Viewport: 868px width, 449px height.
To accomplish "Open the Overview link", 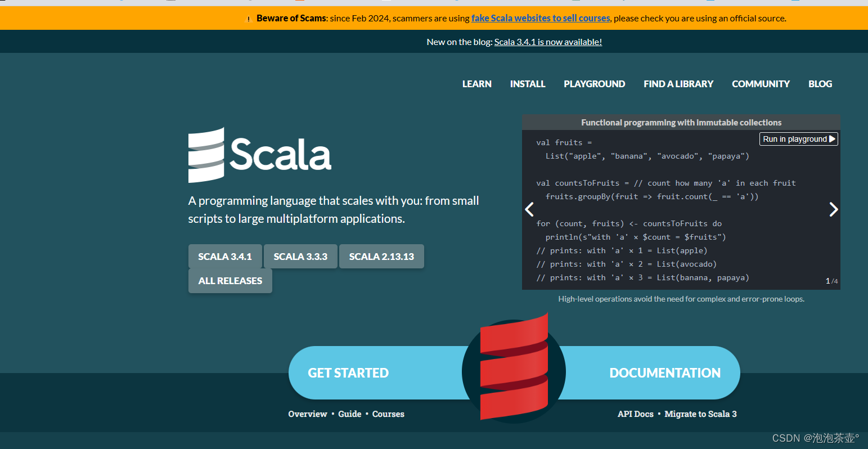I will pyautogui.click(x=308, y=414).
